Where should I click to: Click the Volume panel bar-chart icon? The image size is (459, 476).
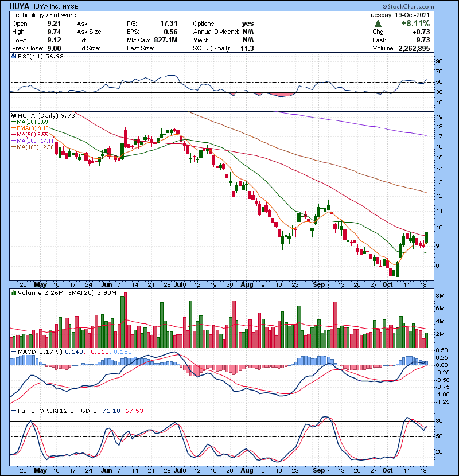click(x=13, y=292)
